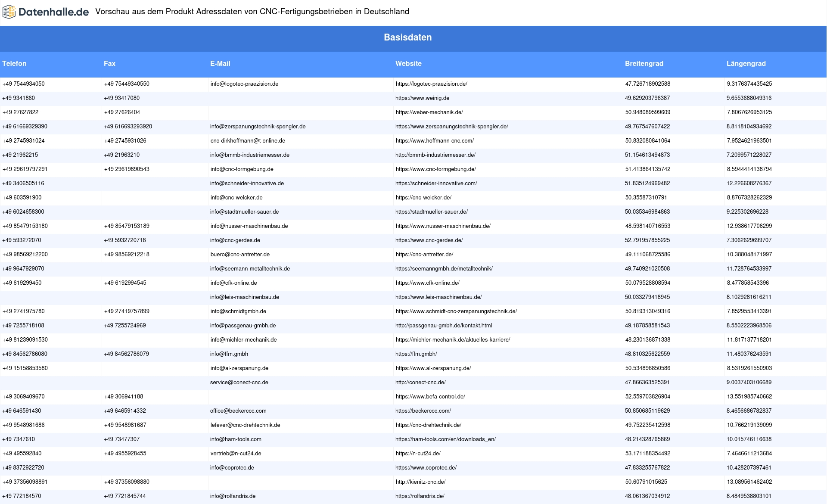Select email vertrieb@n-cut24.de
Image resolution: width=827 pixels, height=504 pixels.
pos(236,454)
